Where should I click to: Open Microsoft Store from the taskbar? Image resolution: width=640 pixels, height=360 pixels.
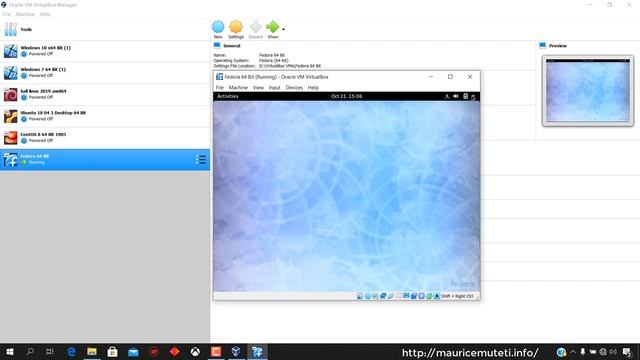click(x=112, y=352)
